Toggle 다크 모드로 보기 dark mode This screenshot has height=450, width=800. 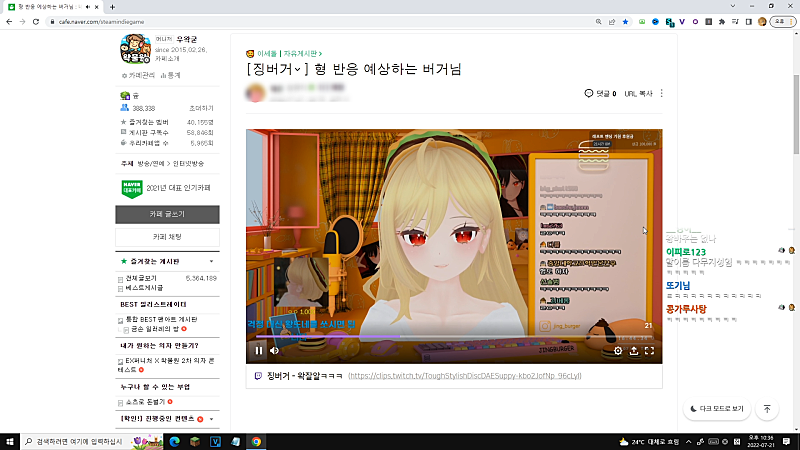click(717, 408)
